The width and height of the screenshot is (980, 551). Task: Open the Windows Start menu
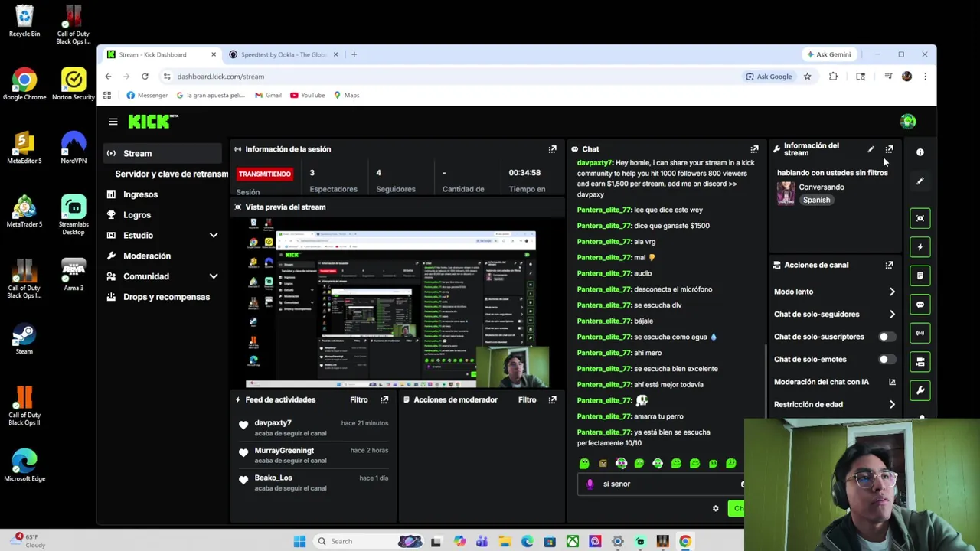pos(299,541)
